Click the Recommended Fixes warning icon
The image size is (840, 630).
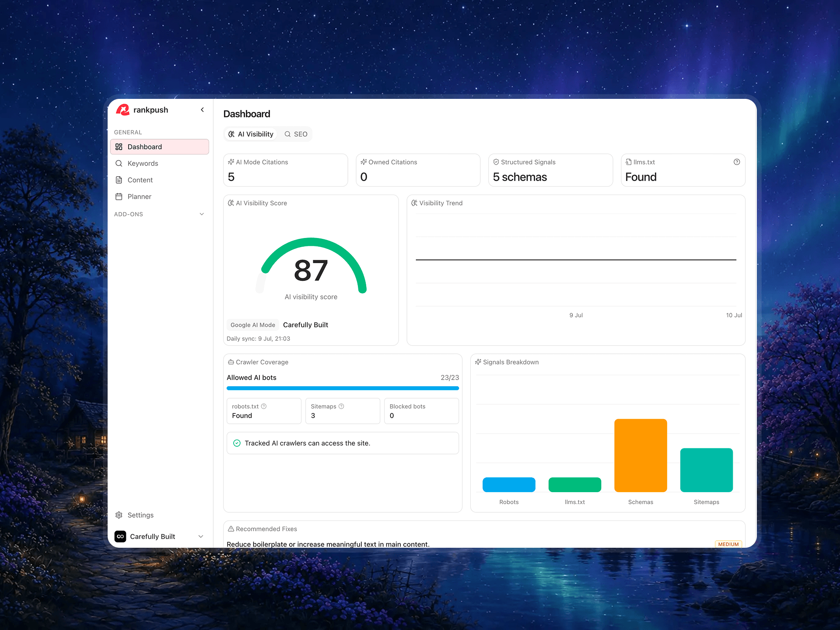(231, 529)
